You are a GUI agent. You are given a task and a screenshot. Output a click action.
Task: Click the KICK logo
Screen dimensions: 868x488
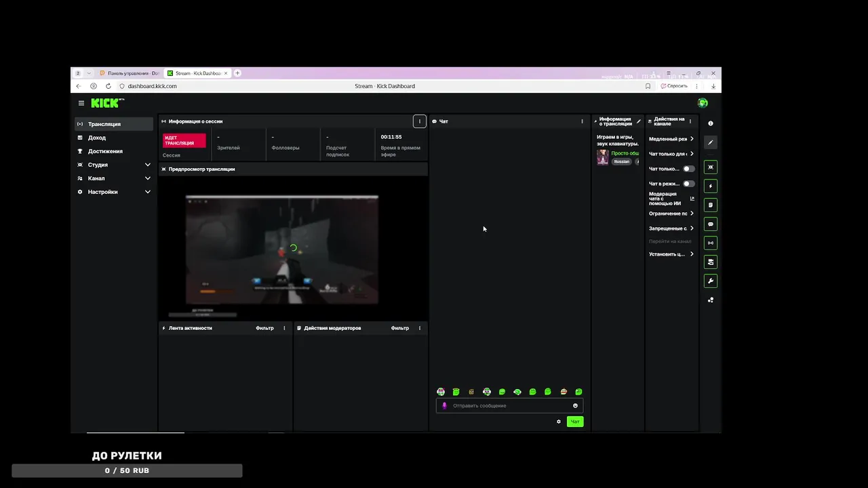(x=108, y=103)
